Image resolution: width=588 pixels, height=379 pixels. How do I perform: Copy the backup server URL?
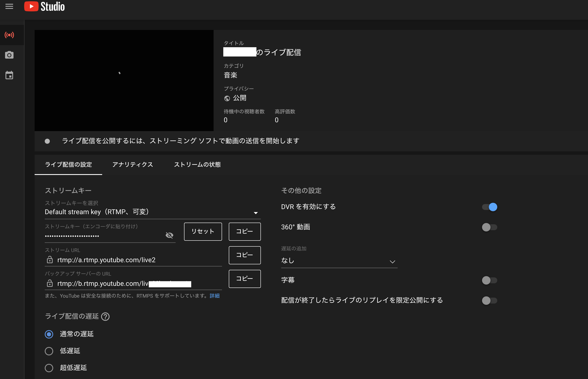(x=245, y=279)
